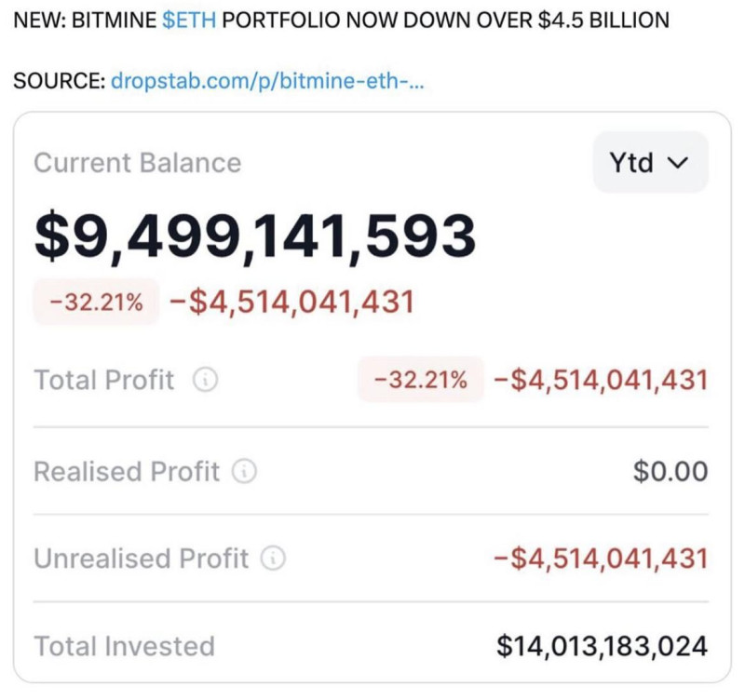Click the Unrealised Profit loss amount
Screen dimensions: 745x700
point(601,559)
